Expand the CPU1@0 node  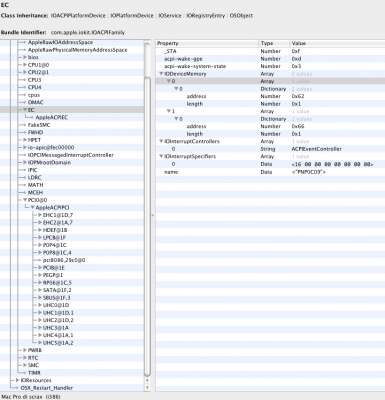25,65
